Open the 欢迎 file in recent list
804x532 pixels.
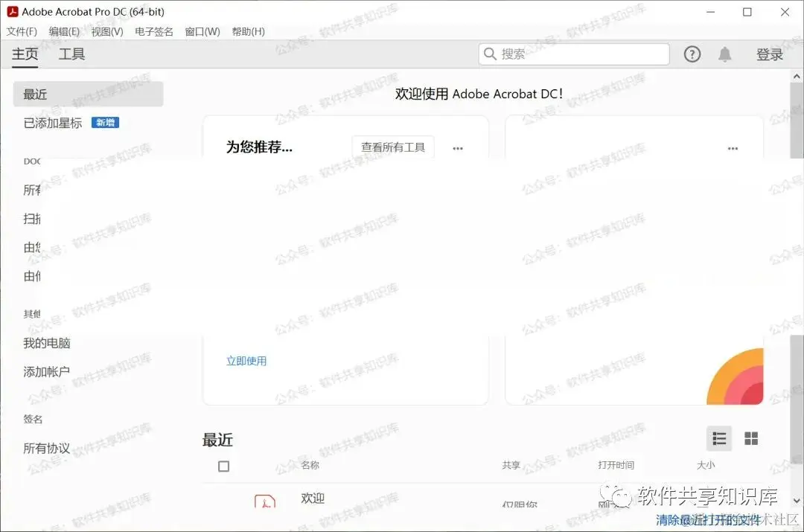(313, 499)
